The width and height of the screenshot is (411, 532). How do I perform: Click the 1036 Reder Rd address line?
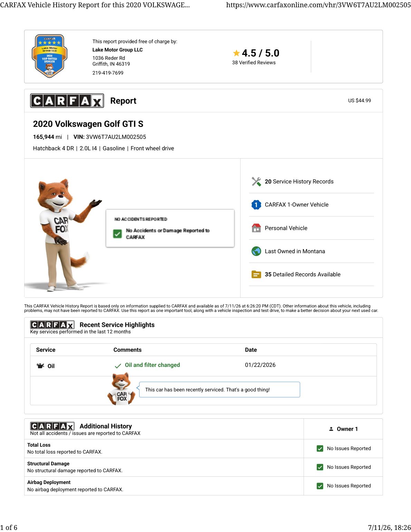[109, 58]
